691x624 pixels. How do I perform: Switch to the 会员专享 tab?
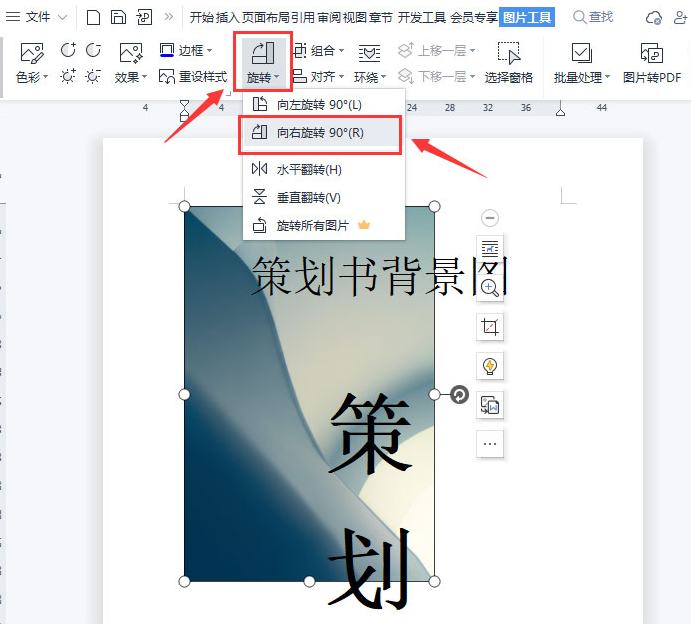474,18
